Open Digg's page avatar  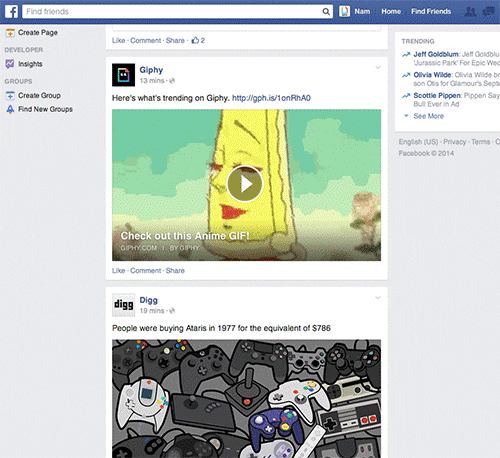(x=123, y=305)
